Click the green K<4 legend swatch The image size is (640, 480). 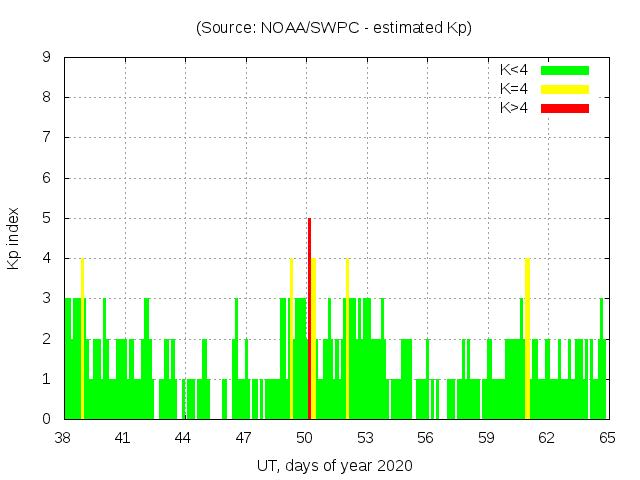pos(565,70)
